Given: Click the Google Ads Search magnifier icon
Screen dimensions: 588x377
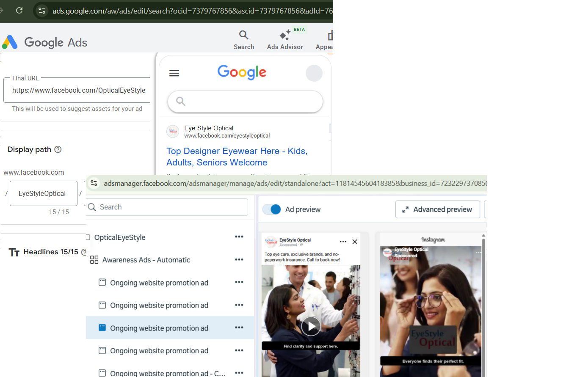Looking at the screenshot, I should pyautogui.click(x=244, y=35).
